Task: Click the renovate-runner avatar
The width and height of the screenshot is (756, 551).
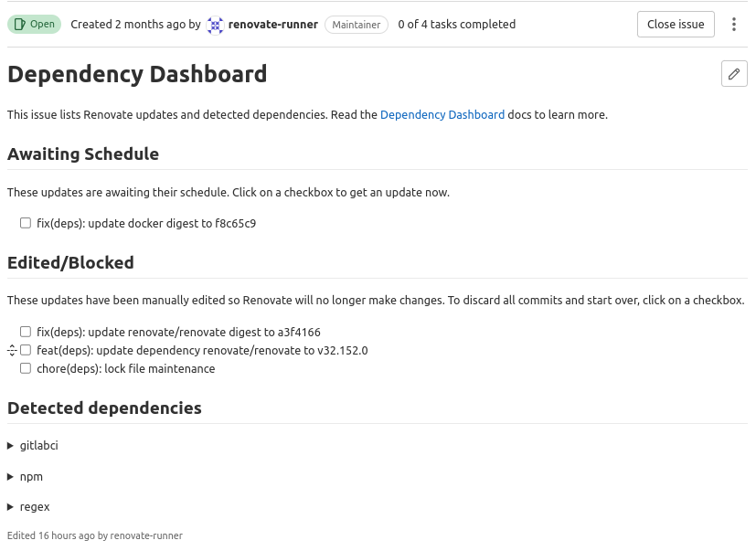Action: click(x=215, y=25)
